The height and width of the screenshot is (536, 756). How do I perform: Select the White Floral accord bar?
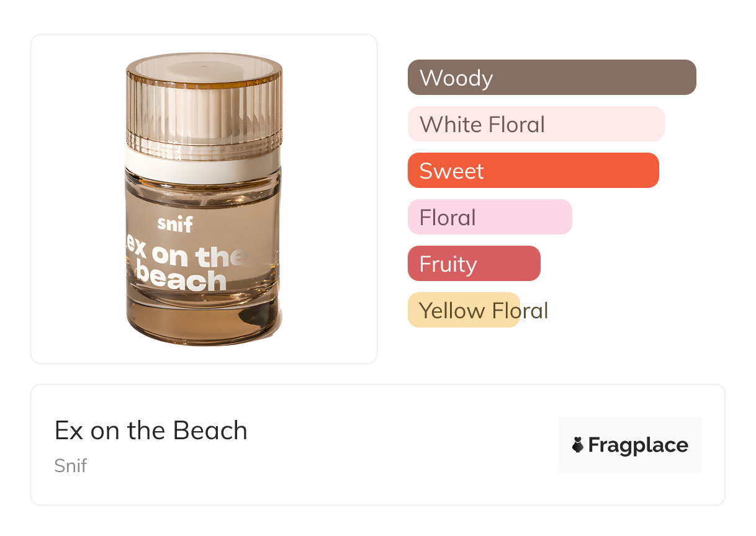[536, 124]
